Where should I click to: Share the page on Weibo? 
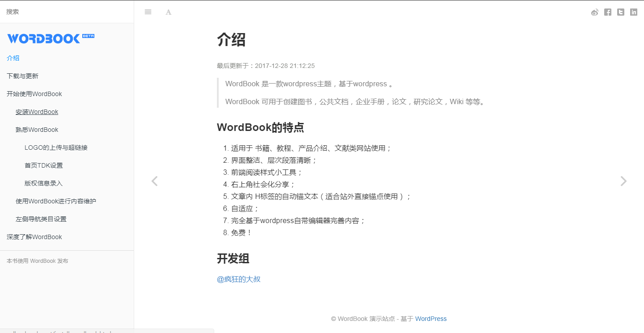(594, 13)
